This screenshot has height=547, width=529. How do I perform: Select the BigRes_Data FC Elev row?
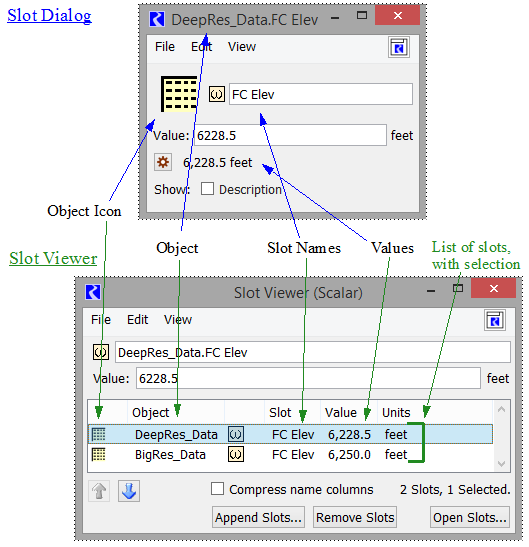coord(290,455)
